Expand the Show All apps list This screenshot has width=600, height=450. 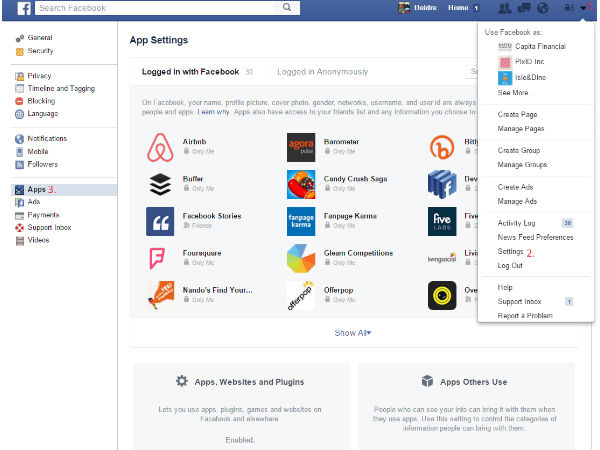353,333
